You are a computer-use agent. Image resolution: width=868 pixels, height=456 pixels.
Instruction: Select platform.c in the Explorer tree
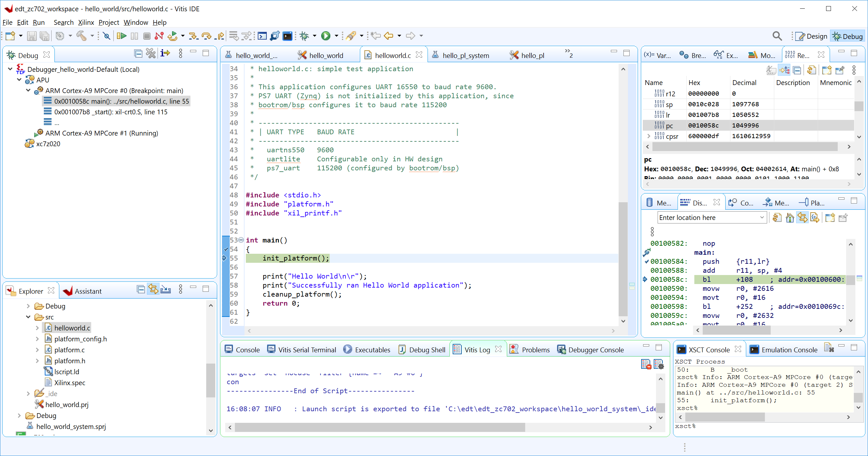[69, 350]
